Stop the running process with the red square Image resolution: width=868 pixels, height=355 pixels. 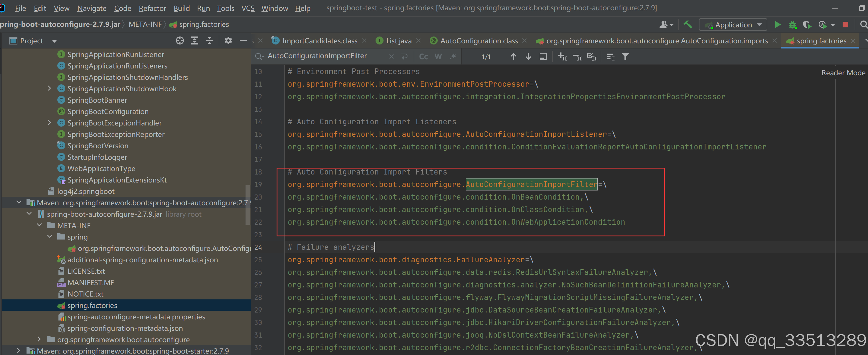(x=846, y=24)
